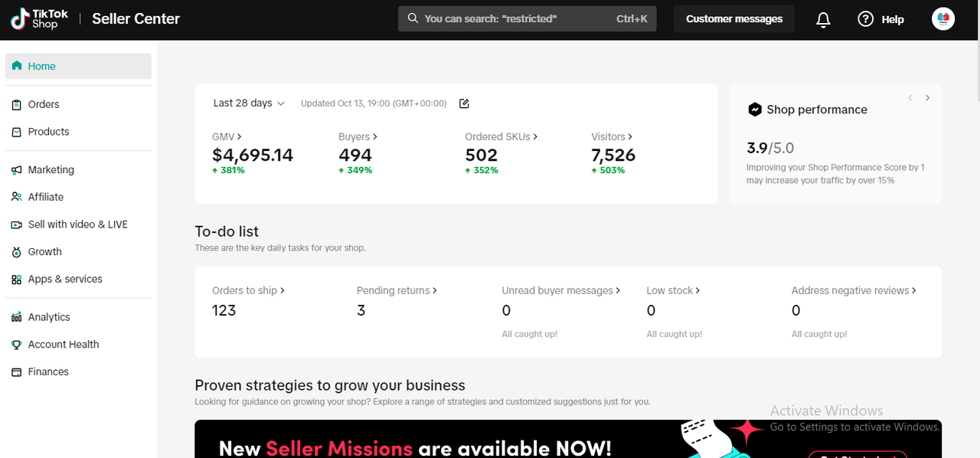Click the Help label in header
Image resolution: width=980 pixels, height=458 pixels.
(893, 20)
